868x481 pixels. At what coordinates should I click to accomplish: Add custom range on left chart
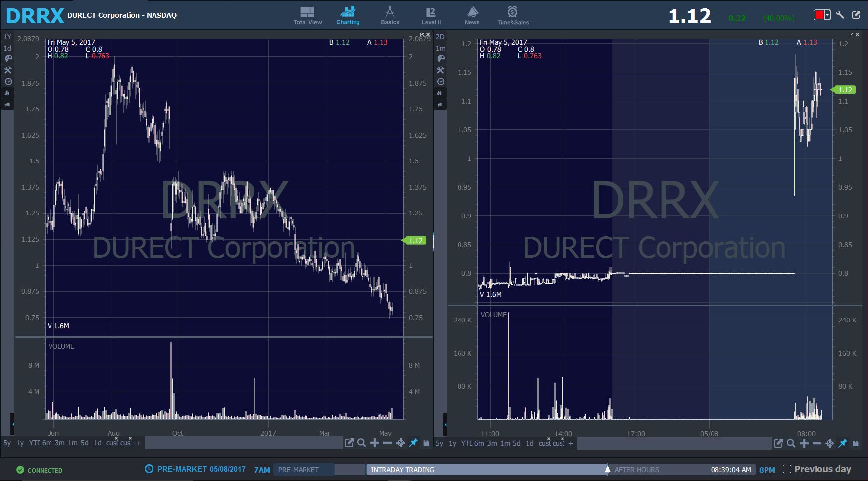(x=139, y=443)
